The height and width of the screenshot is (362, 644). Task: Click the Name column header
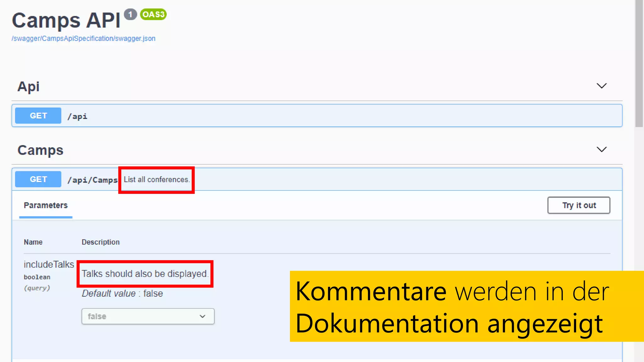(x=33, y=242)
